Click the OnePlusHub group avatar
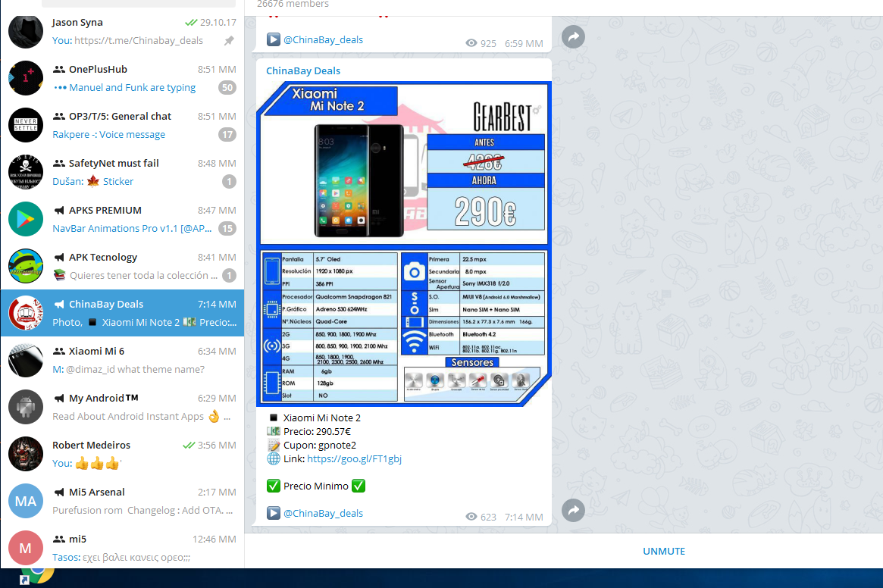This screenshot has width=883, height=588. coord(25,78)
